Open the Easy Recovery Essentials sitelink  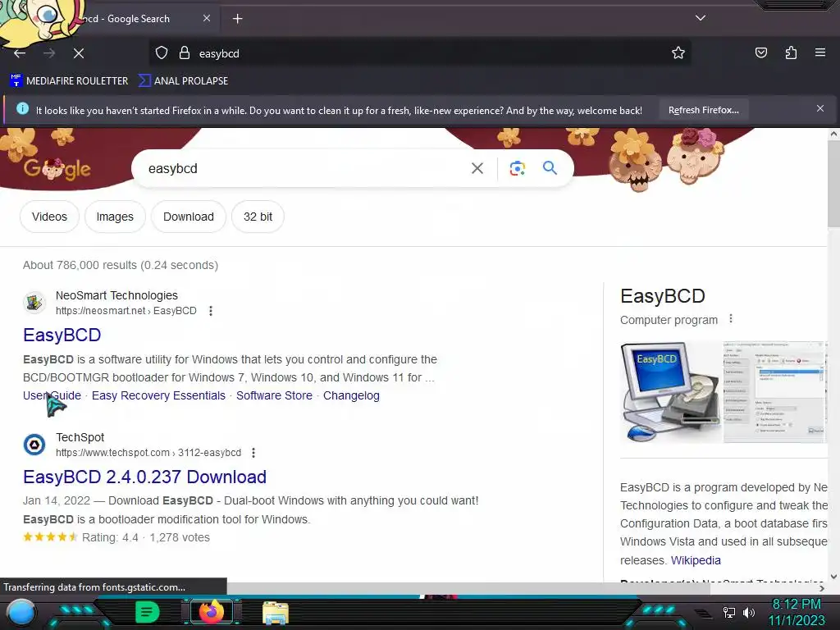click(x=158, y=395)
